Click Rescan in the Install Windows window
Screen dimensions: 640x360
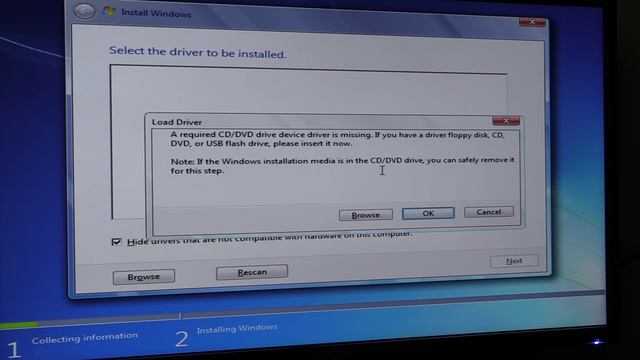coord(252,272)
